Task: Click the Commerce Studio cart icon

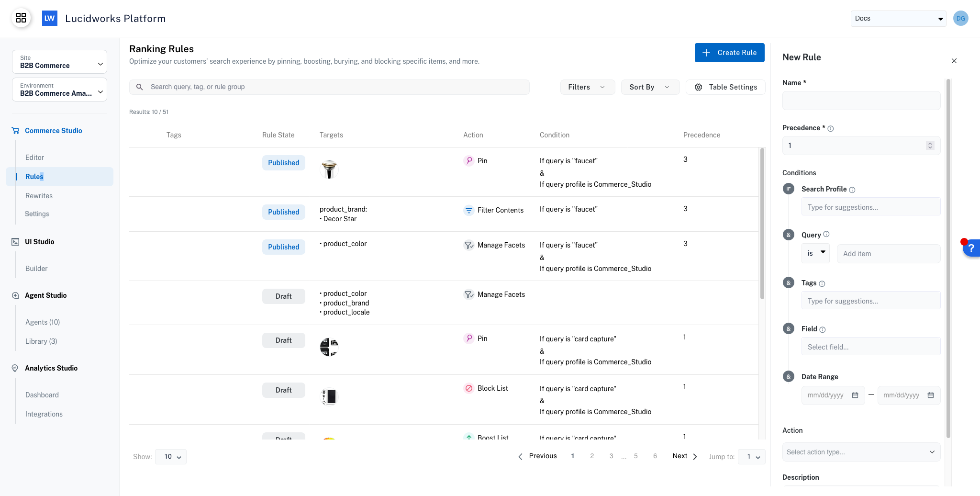Action: pyautogui.click(x=15, y=131)
